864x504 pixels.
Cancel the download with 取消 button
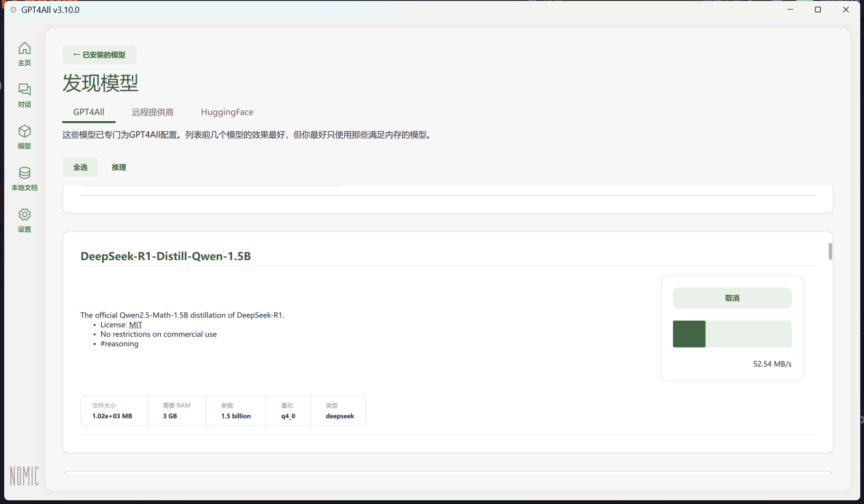click(732, 298)
